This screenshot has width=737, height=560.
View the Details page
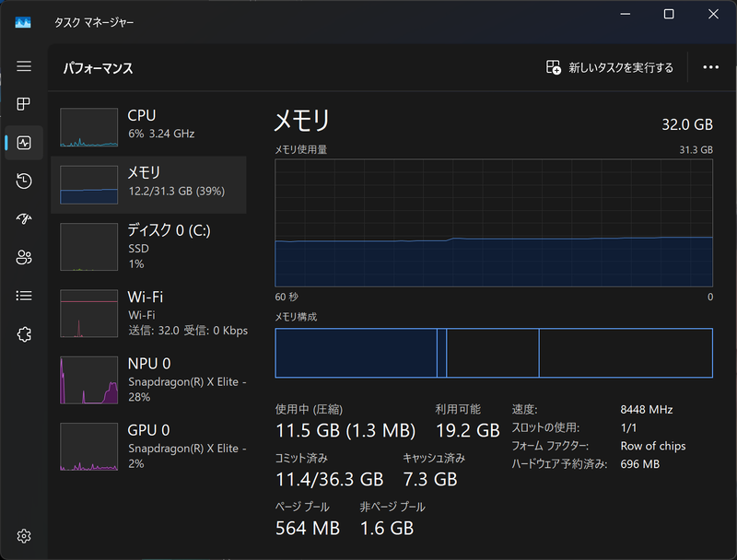coord(24,295)
